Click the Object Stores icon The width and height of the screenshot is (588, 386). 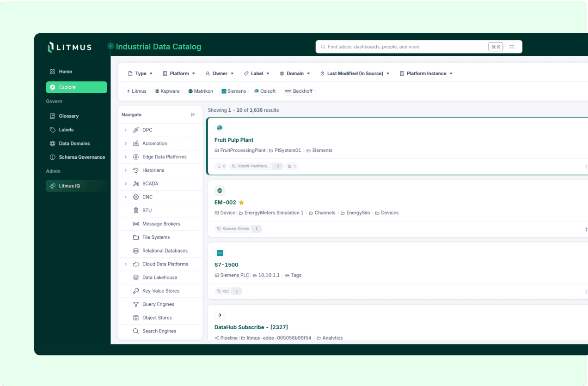(x=136, y=318)
